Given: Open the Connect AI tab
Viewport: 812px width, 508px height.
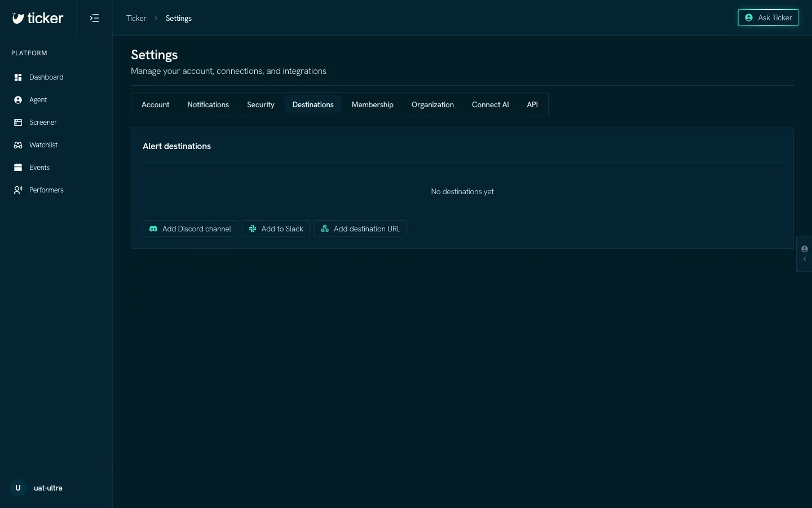Looking at the screenshot, I should (x=491, y=104).
